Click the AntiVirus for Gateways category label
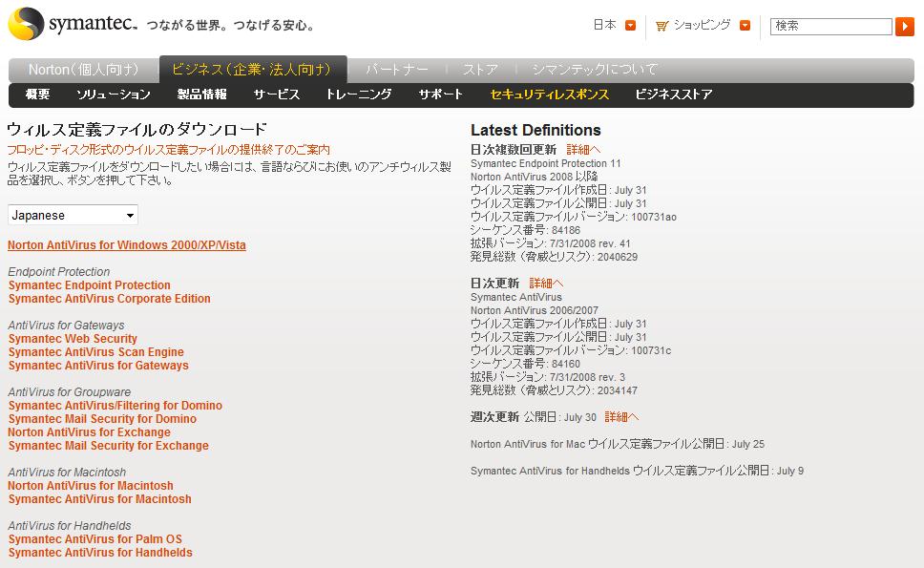This screenshot has width=924, height=568. click(x=66, y=326)
